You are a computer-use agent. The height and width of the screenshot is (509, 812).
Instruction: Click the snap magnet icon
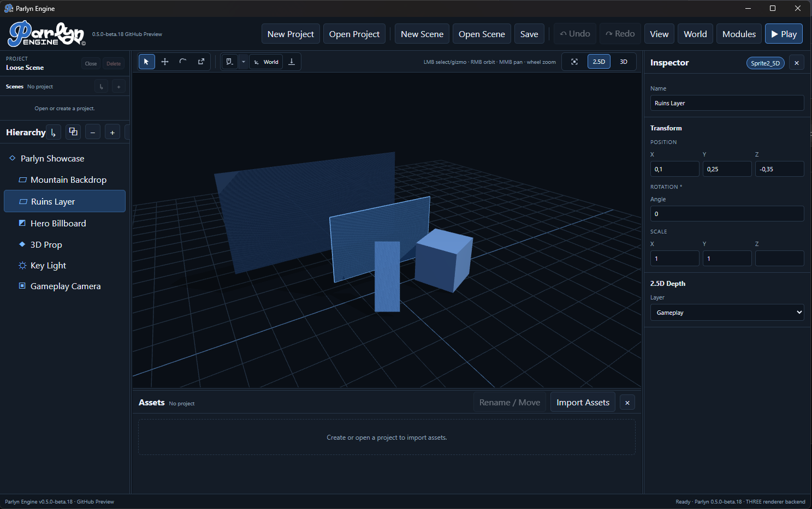coord(230,62)
